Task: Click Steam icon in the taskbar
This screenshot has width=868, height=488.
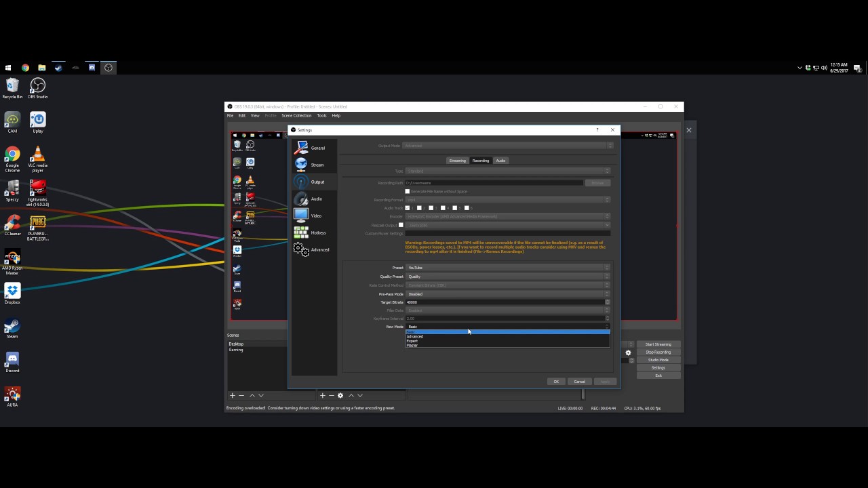Action: pyautogui.click(x=58, y=68)
